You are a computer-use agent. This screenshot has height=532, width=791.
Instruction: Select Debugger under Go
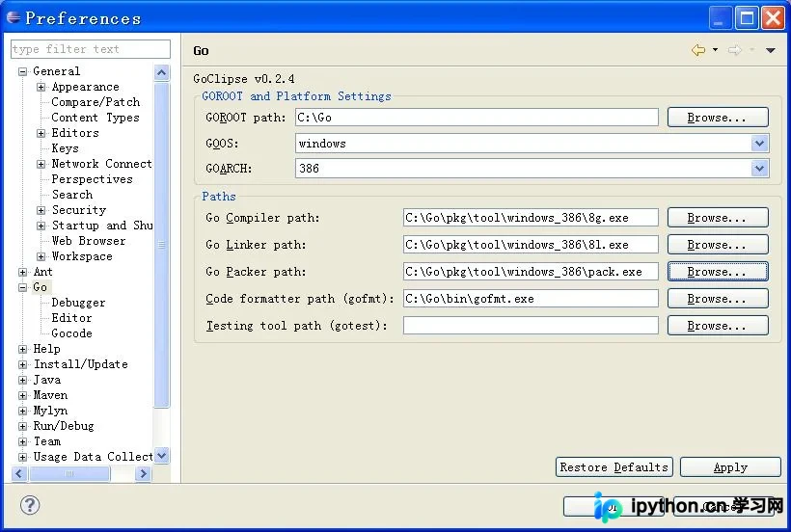[78, 303]
